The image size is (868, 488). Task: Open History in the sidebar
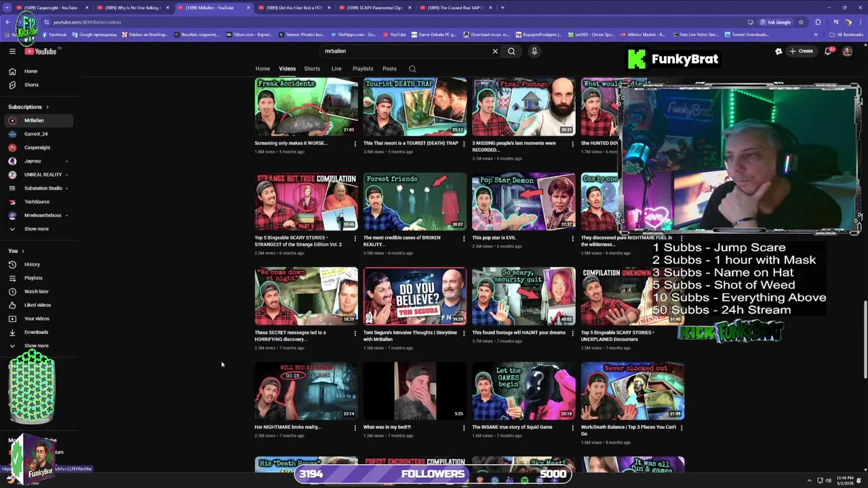[x=39, y=264]
